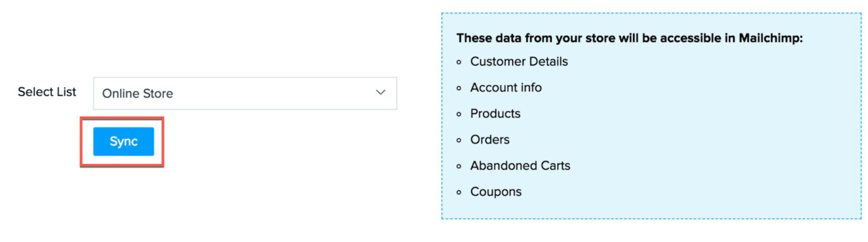This screenshot has height=242, width=868.
Task: Click the bullet beside Products
Action: tap(459, 114)
